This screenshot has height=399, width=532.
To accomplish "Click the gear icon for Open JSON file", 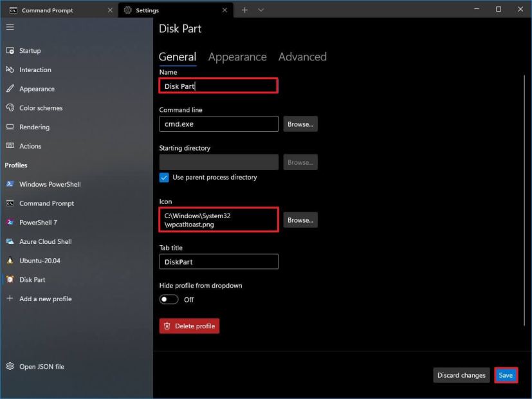I will (x=10, y=366).
